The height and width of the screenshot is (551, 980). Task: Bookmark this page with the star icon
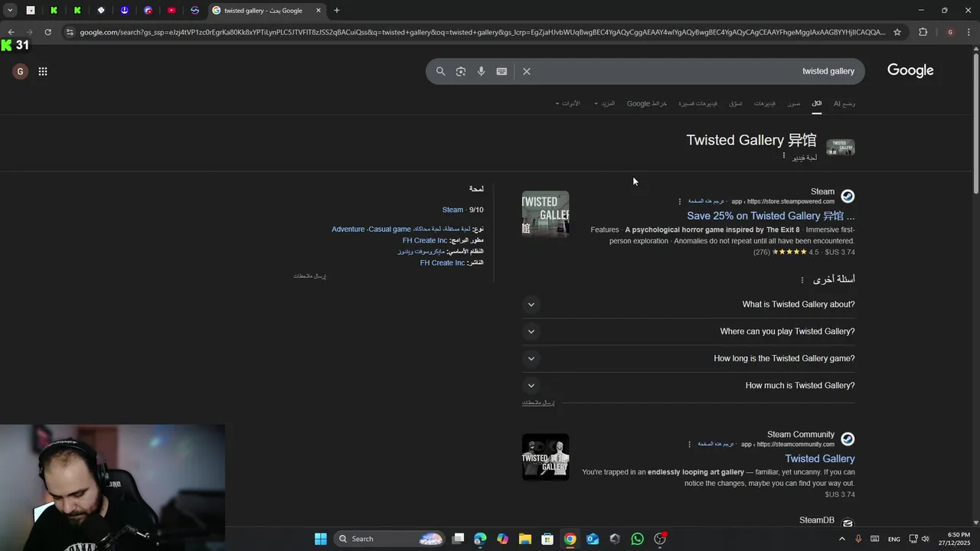click(x=897, y=32)
